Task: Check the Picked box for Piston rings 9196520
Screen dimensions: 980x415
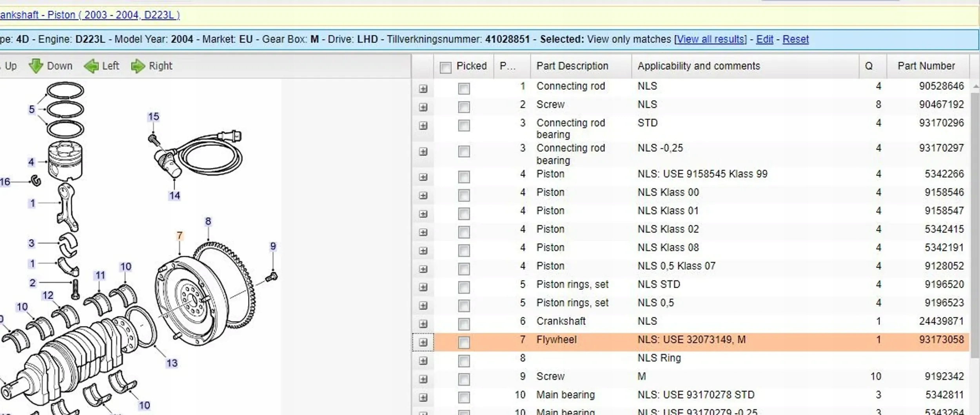Action: click(464, 287)
